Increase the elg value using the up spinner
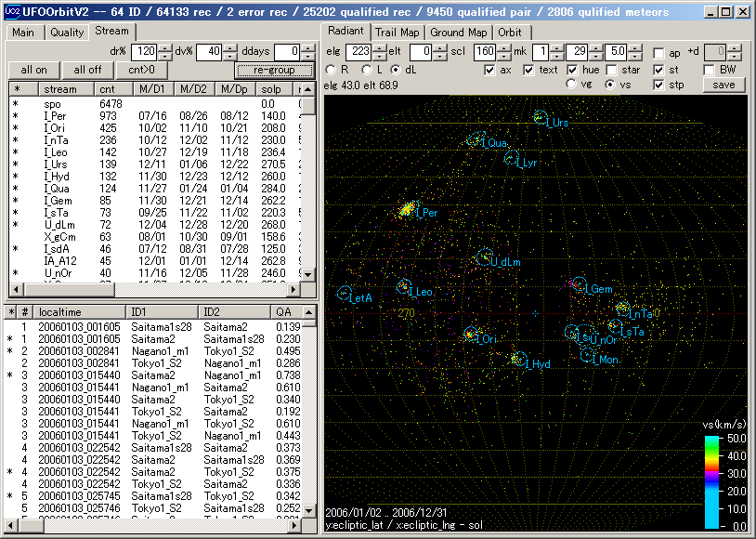756x539 pixels. (378, 48)
